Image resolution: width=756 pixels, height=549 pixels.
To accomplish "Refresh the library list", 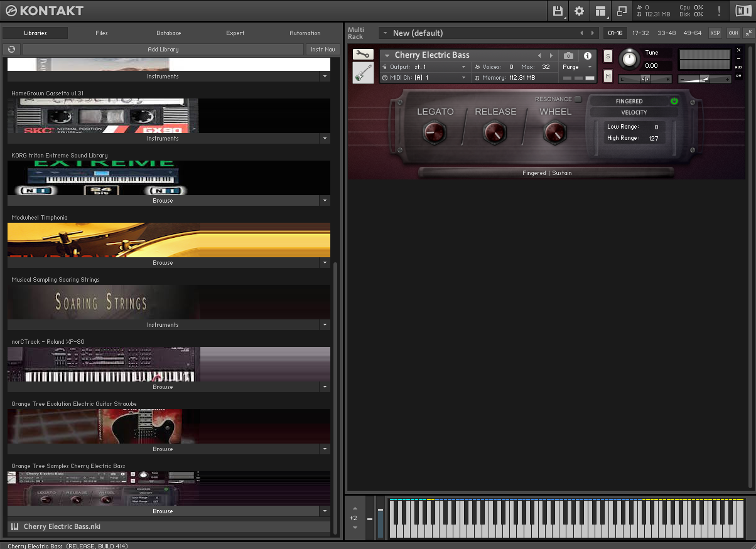I will [12, 49].
